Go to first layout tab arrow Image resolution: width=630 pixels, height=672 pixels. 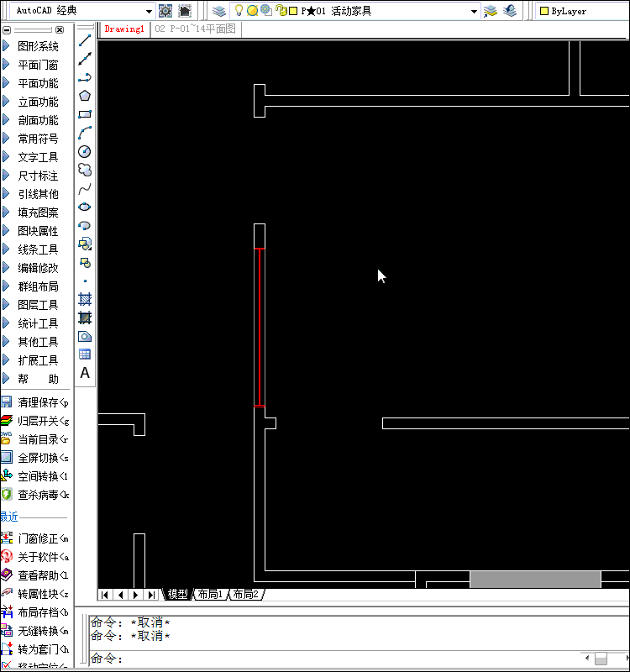tap(104, 595)
